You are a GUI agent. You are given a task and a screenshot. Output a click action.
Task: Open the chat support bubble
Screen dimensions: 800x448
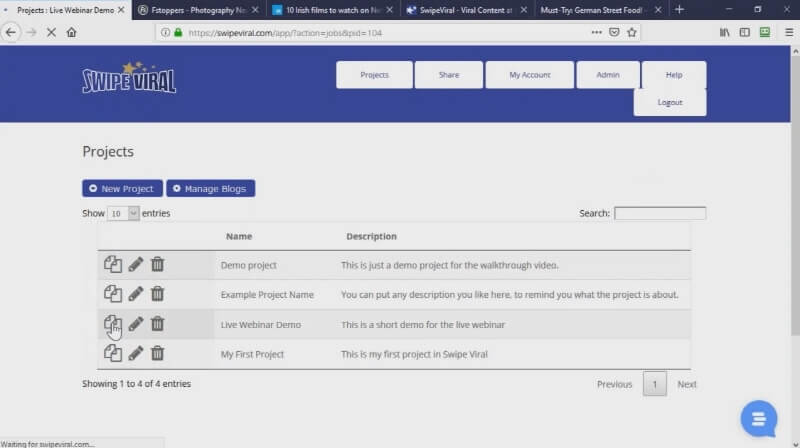[x=759, y=419]
